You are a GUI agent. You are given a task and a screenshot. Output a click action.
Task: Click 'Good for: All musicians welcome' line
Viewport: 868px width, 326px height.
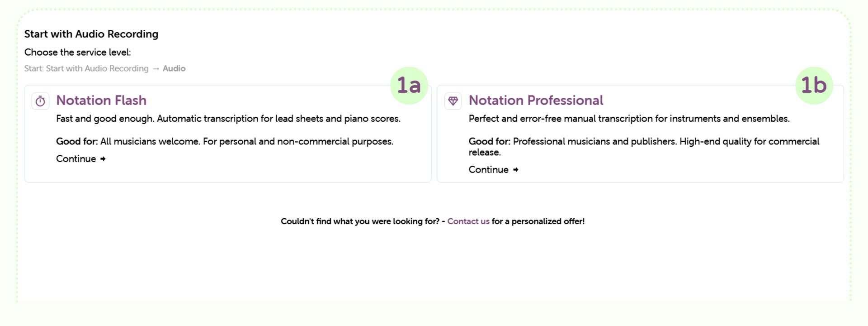click(225, 141)
